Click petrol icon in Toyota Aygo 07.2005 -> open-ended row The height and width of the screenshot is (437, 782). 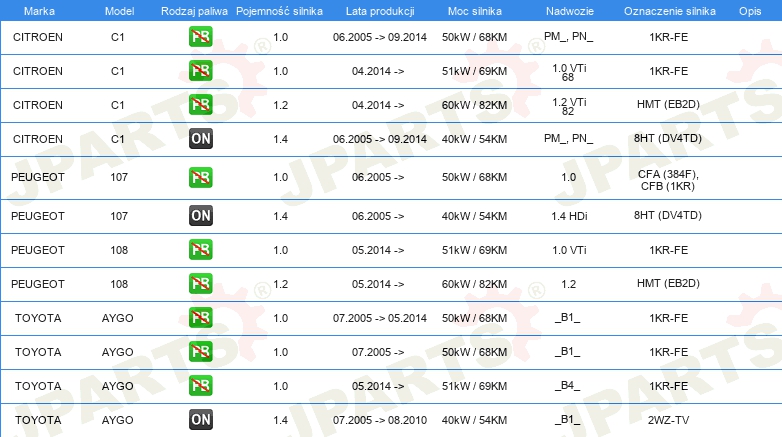click(x=200, y=352)
